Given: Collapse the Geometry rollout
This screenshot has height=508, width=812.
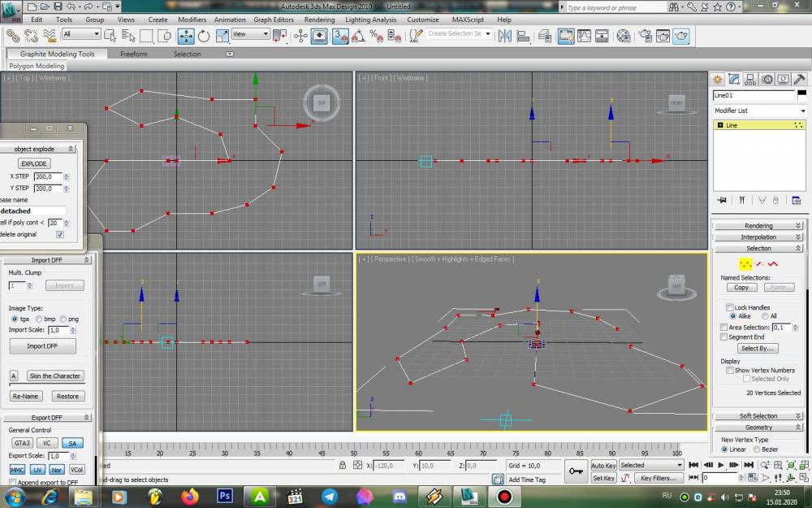Looking at the screenshot, I should pyautogui.click(x=758, y=428).
